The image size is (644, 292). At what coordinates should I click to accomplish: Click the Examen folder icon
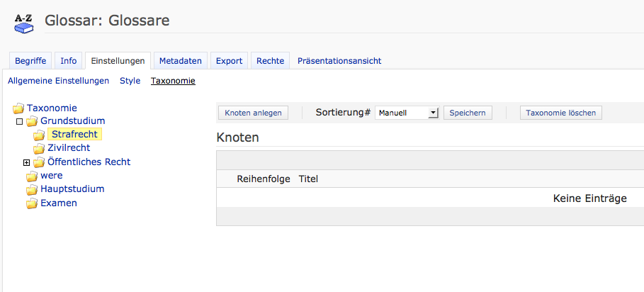[x=32, y=203]
